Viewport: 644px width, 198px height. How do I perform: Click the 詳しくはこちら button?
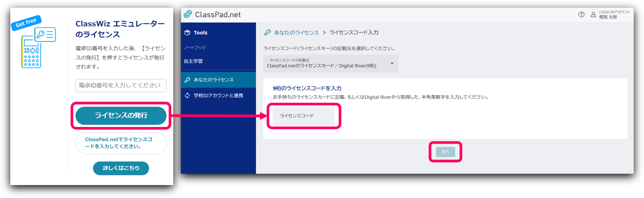(x=121, y=168)
